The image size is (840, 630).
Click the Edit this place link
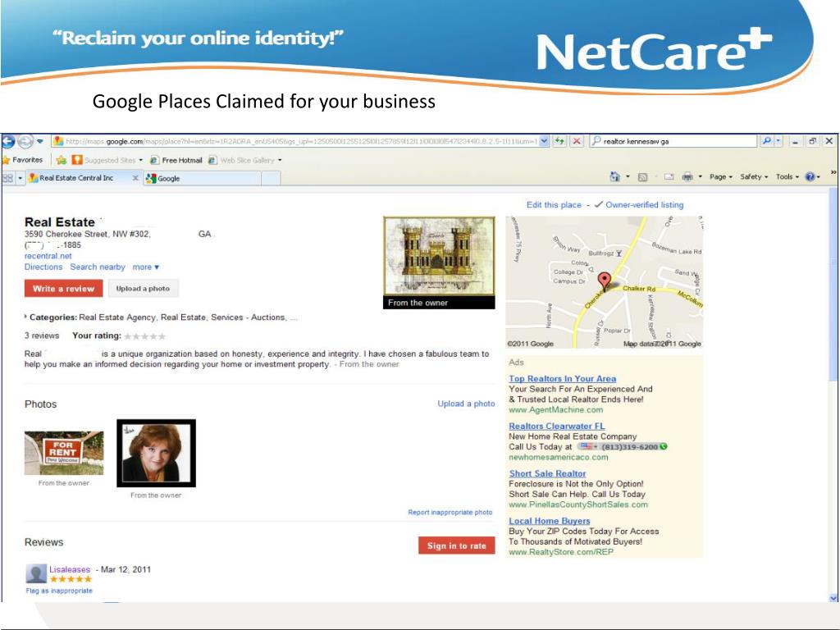point(554,204)
